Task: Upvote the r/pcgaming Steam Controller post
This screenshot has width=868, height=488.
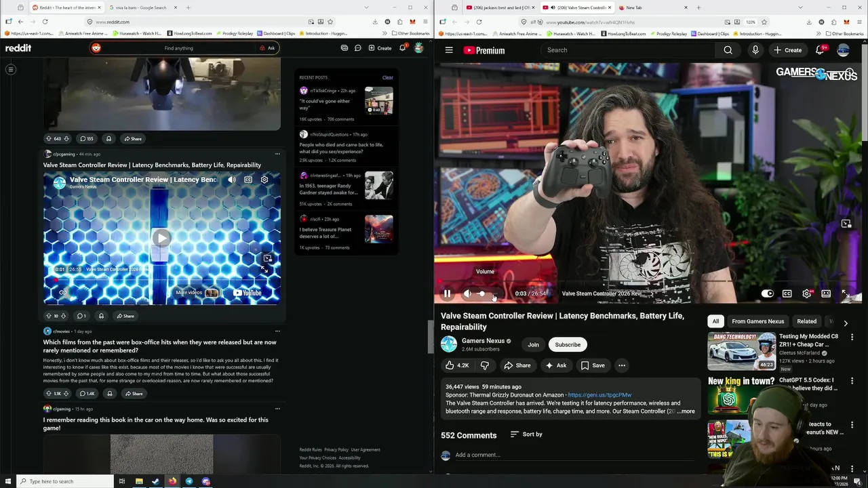Action: [x=48, y=316]
